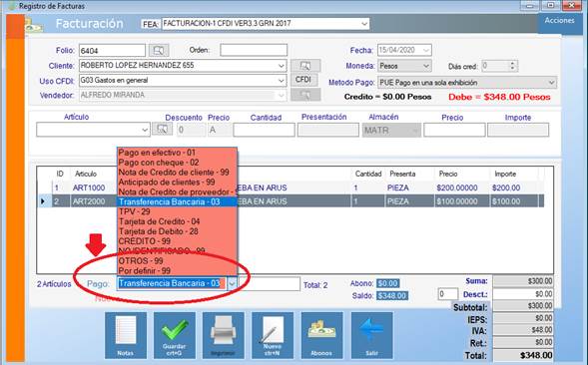
Task: Click the Folio input field
Action: [112, 51]
